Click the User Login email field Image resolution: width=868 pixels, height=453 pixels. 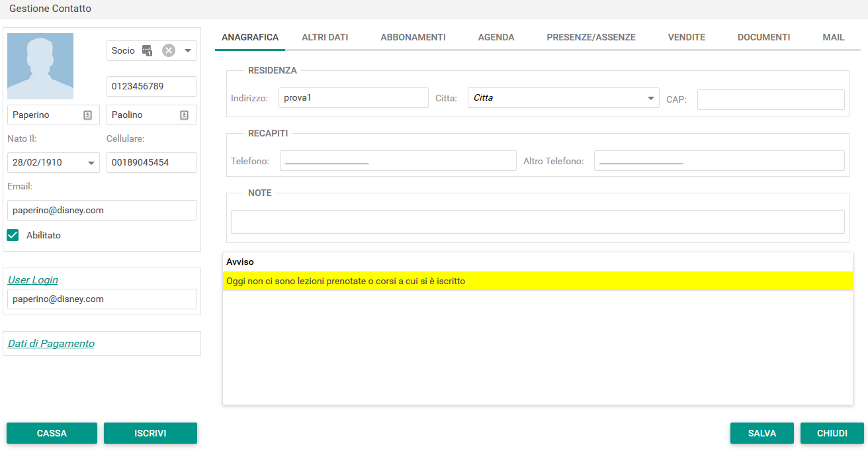click(102, 299)
